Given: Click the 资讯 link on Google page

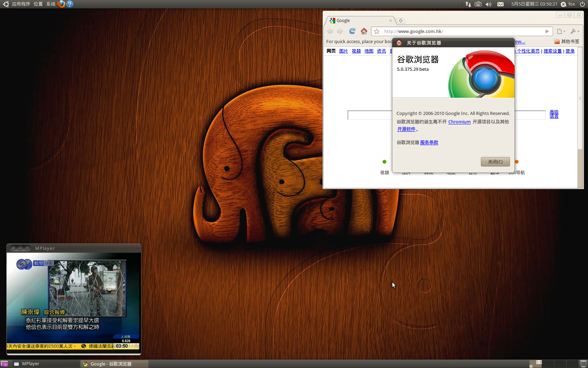Looking at the screenshot, I should click(381, 51).
